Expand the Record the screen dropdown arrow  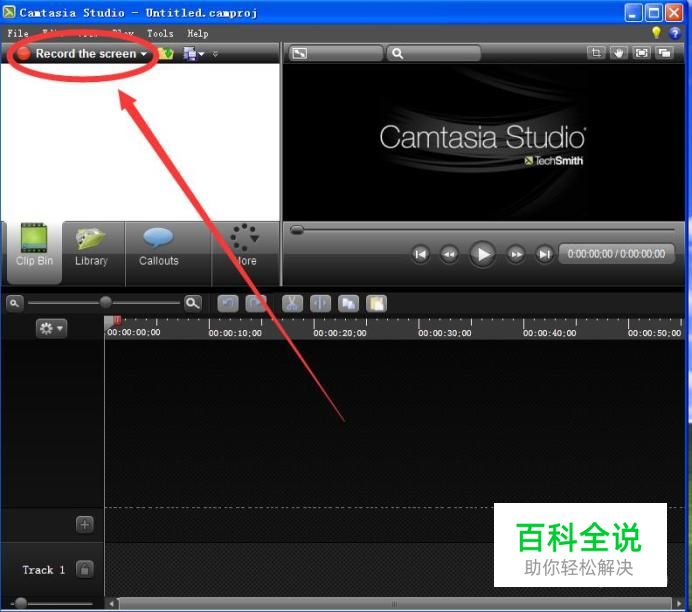click(x=144, y=54)
